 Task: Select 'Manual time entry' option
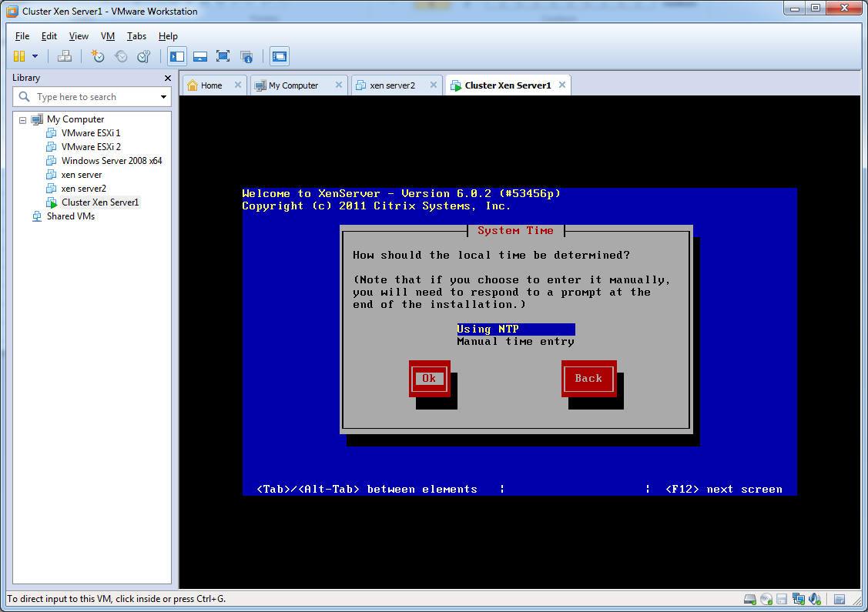(x=515, y=341)
